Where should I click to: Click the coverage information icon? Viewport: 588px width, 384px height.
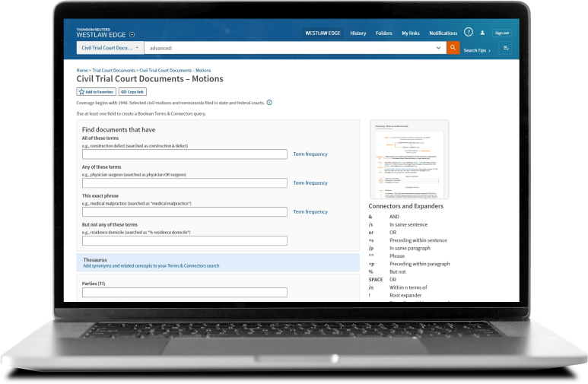pyautogui.click(x=269, y=103)
